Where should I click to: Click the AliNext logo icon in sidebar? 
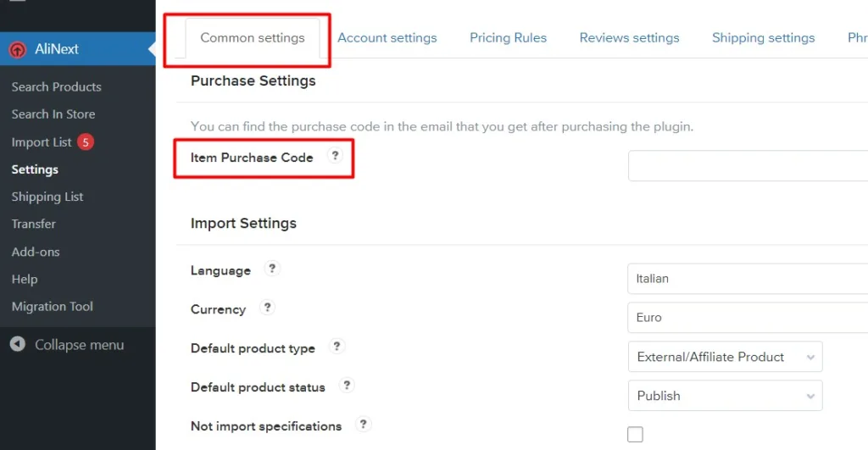tap(18, 49)
